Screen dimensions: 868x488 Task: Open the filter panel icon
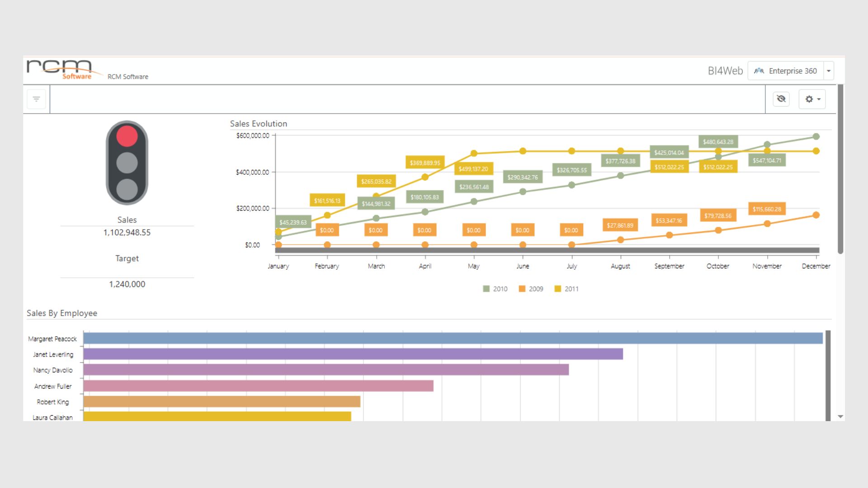pyautogui.click(x=36, y=99)
